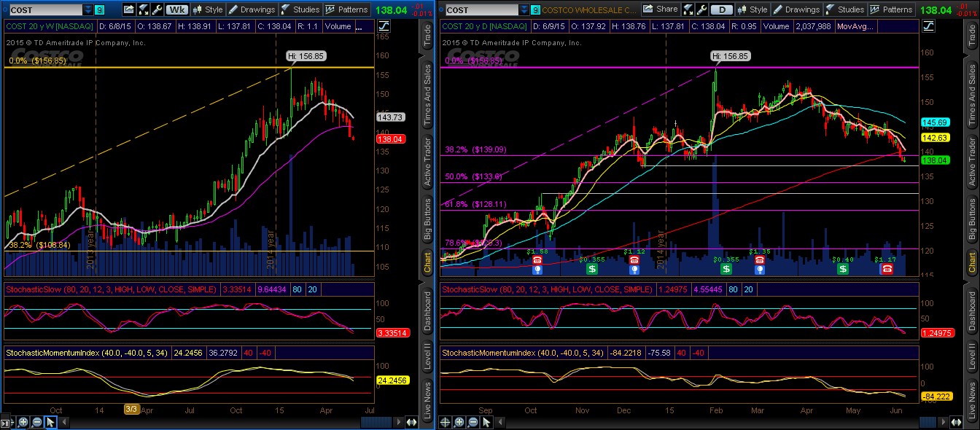Image resolution: width=980 pixels, height=430 pixels.
Task: Open Active Trader tab of right panel
Action: tap(971, 162)
